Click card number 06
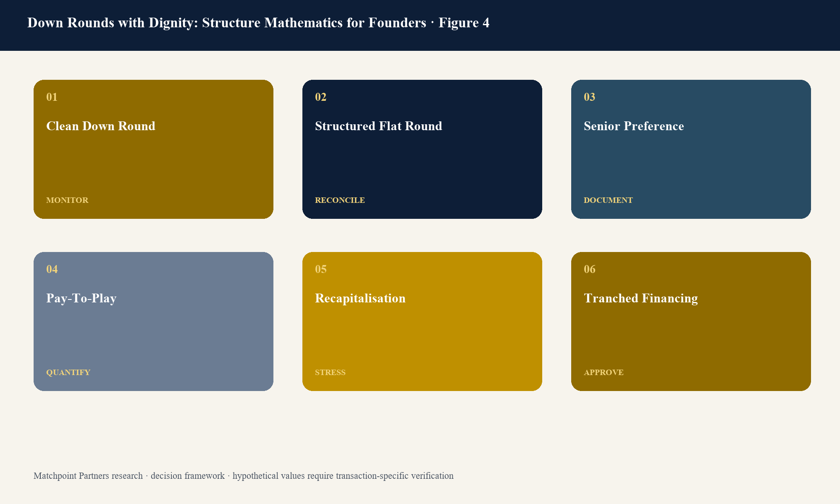The image size is (840, 504). (589, 269)
